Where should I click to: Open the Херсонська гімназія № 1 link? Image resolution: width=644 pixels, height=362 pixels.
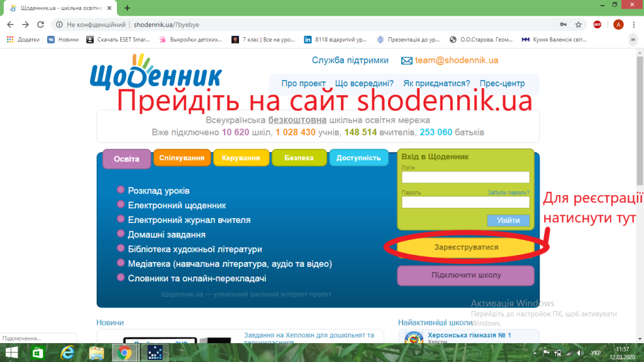tap(469, 336)
